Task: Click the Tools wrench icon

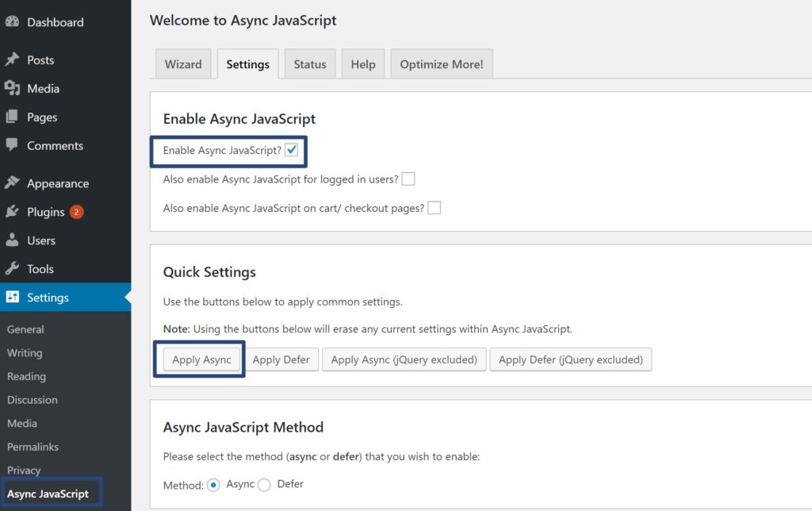Action: 12,268
